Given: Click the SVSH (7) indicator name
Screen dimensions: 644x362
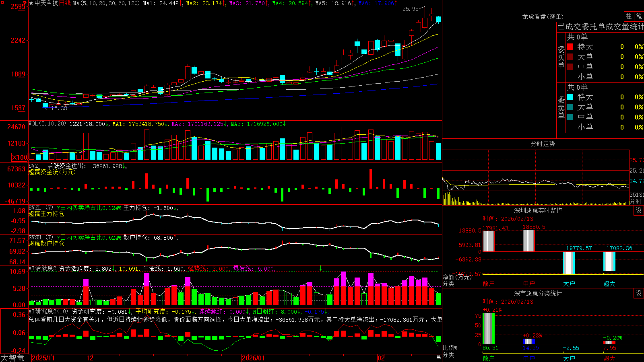Looking at the screenshot, I should pyautogui.click(x=41, y=238).
